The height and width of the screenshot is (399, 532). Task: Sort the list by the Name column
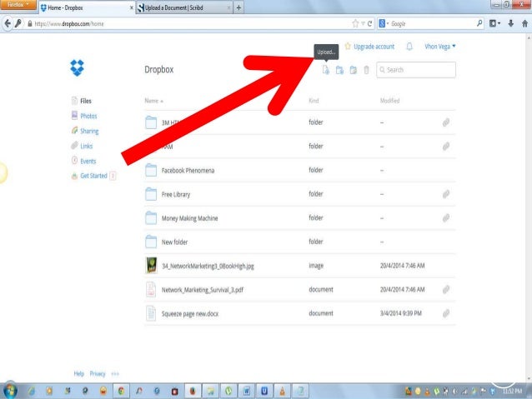click(153, 101)
